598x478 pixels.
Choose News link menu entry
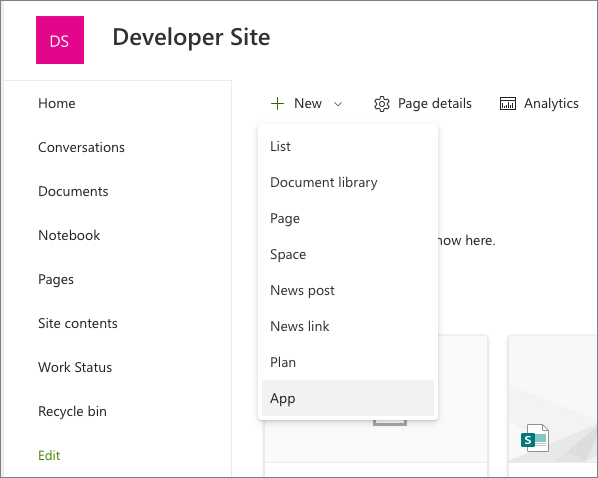348,326
